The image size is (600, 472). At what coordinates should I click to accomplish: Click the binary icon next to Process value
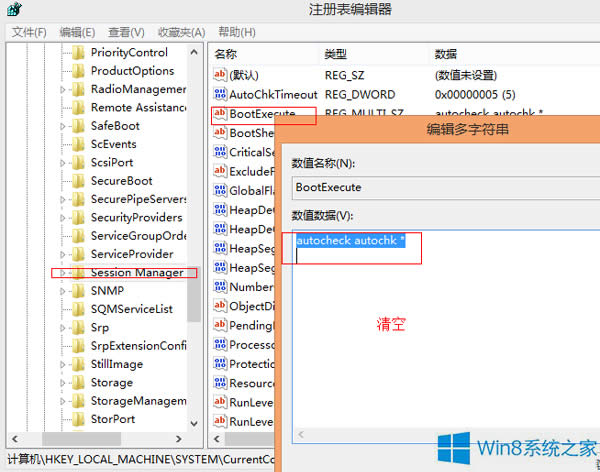220,344
